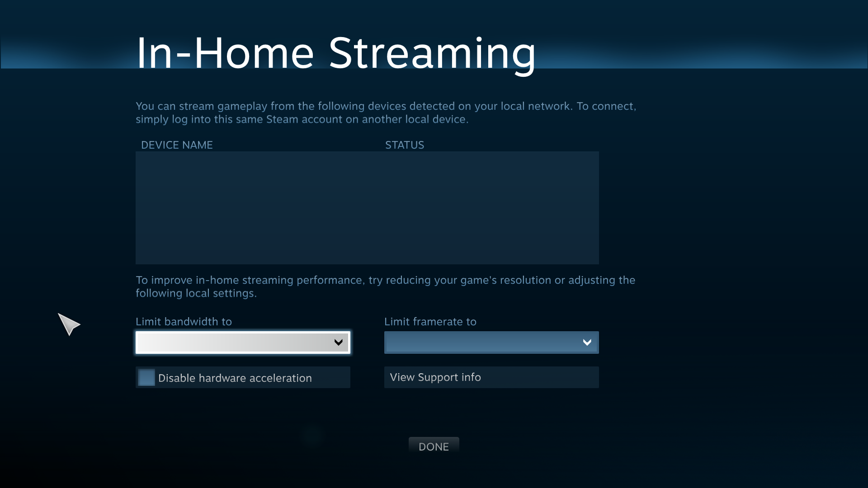This screenshot has height=488, width=868.
Task: Click the framerate dropdown chevron arrow
Action: 587,343
